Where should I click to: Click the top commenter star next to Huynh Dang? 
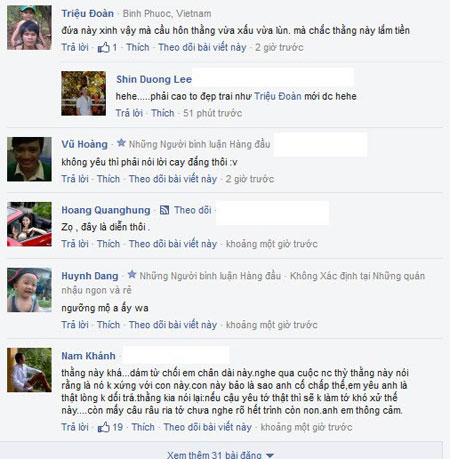[x=132, y=275]
